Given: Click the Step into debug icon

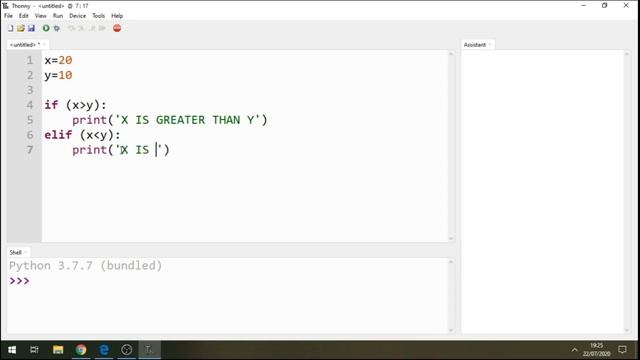Looking at the screenshot, I should (x=81, y=28).
